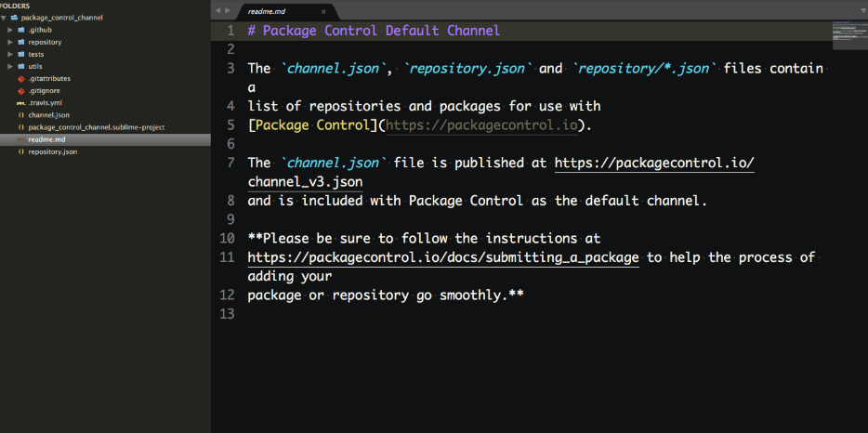This screenshot has height=433, width=868.
Task: Click line number 7 in the gutter
Action: [230, 163]
